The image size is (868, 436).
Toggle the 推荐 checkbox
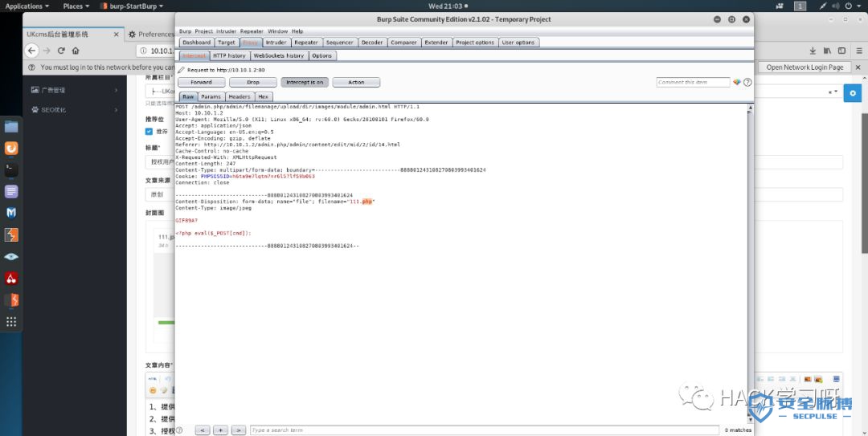149,132
